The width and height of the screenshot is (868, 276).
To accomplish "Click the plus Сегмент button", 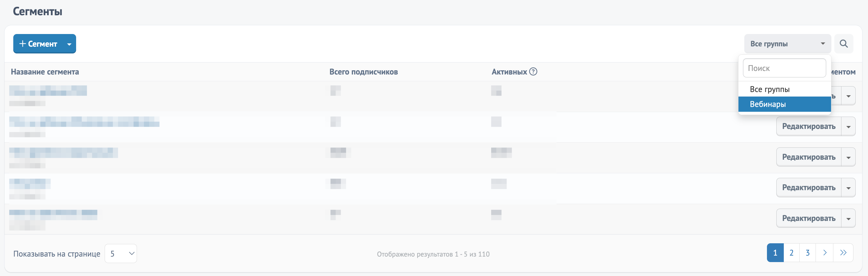I will pos(38,44).
